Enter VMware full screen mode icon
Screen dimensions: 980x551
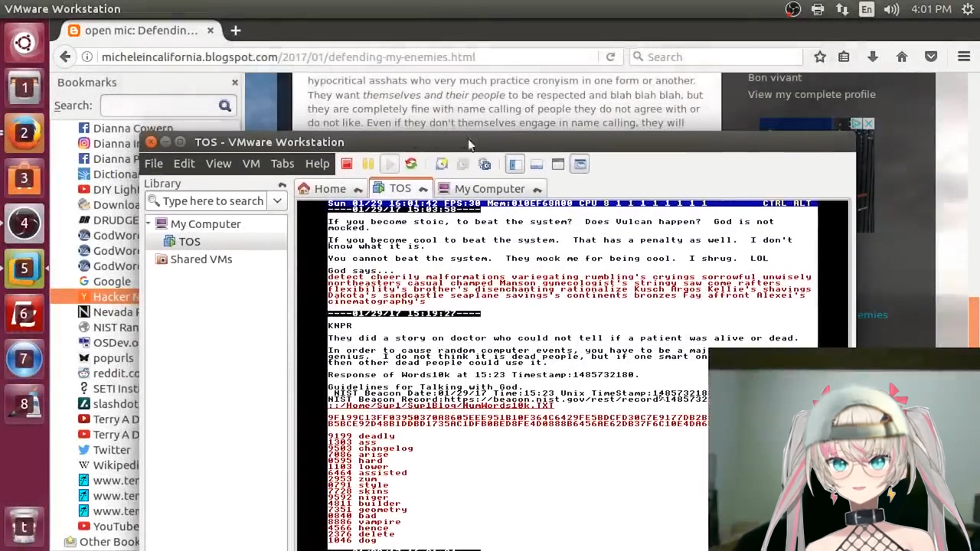coord(557,164)
